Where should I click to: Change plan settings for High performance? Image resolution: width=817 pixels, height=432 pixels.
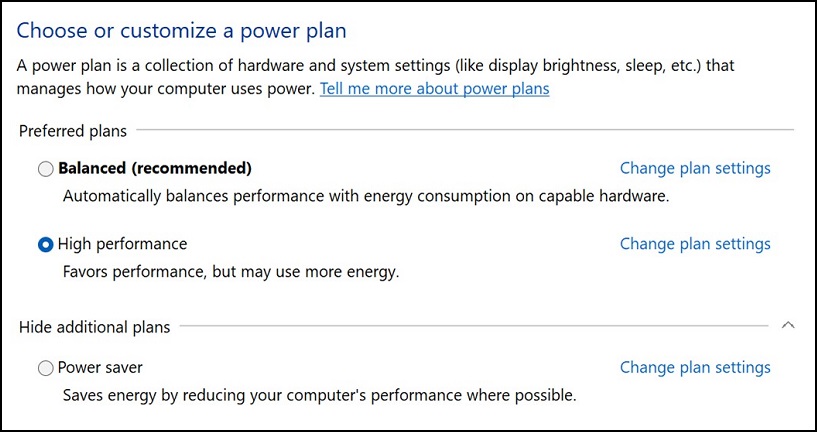point(695,244)
